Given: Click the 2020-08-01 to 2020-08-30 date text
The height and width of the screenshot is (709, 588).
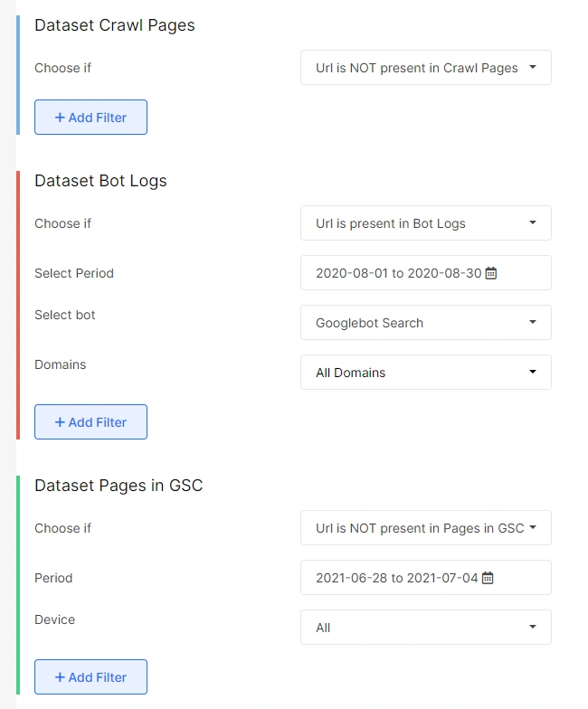Looking at the screenshot, I should click(x=398, y=273).
